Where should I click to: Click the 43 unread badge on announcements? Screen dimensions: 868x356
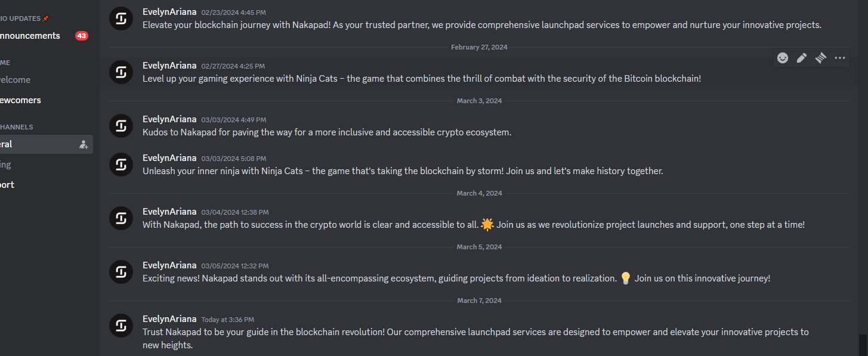pos(82,36)
